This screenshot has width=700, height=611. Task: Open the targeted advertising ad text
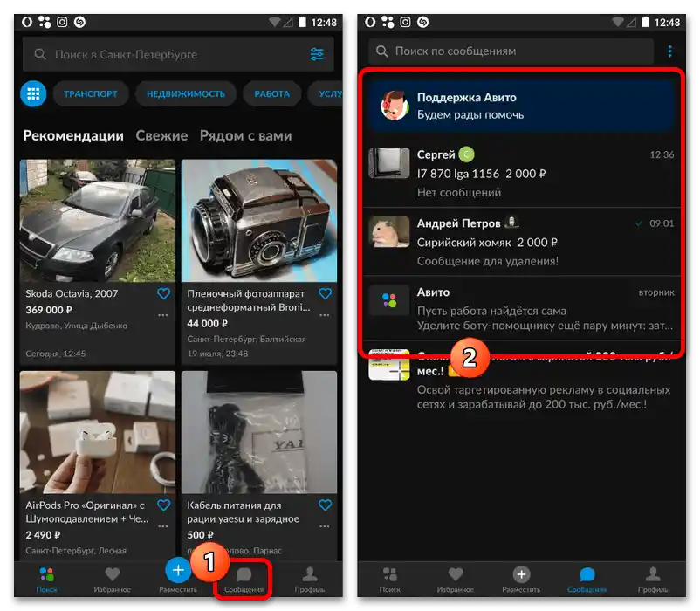tap(543, 397)
